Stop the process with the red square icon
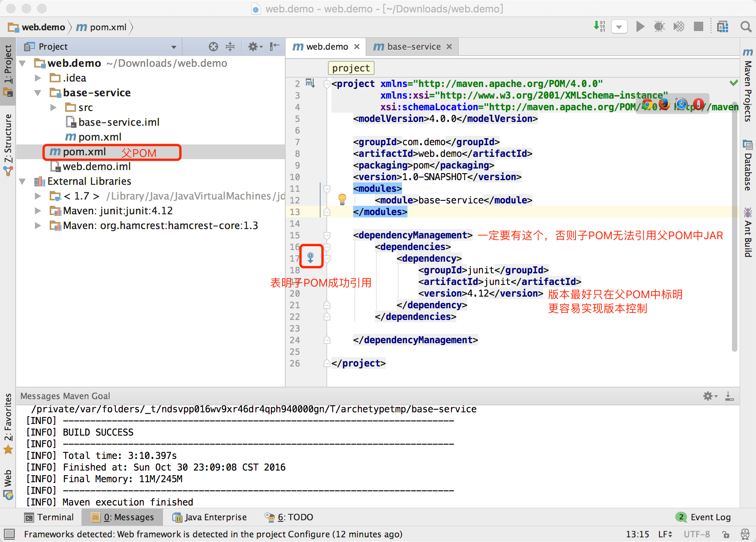The height and width of the screenshot is (542, 756). (x=698, y=26)
